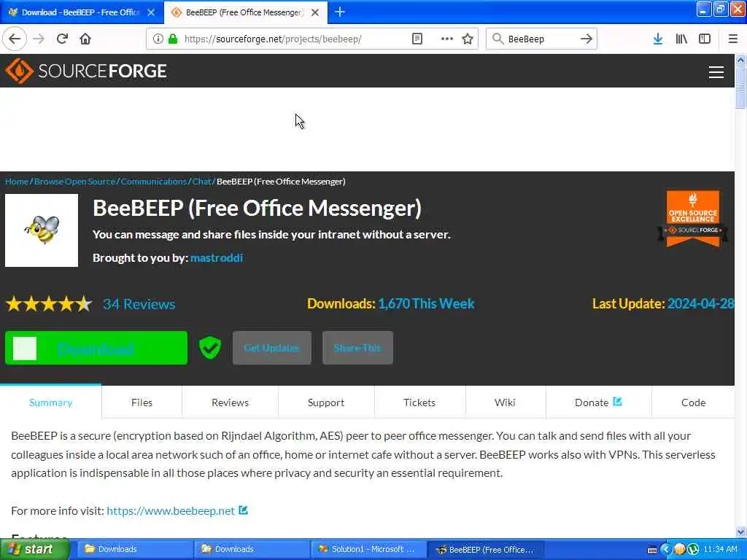Click the Home breadcrumb link
This screenshot has width=747, height=560.
coord(17,182)
